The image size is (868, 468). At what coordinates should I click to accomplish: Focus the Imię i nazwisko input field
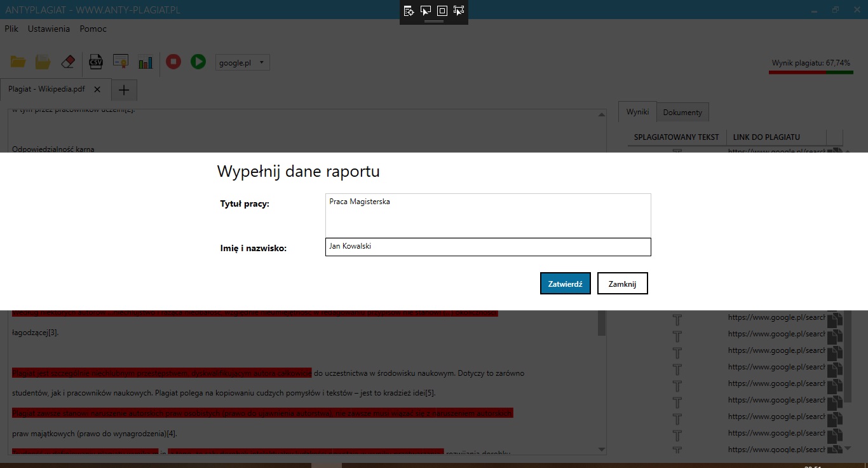(x=487, y=247)
